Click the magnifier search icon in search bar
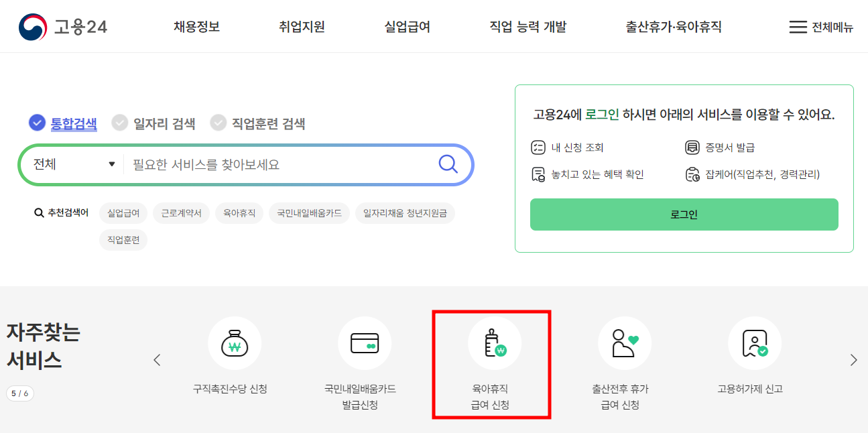The image size is (868, 433). pos(448,164)
